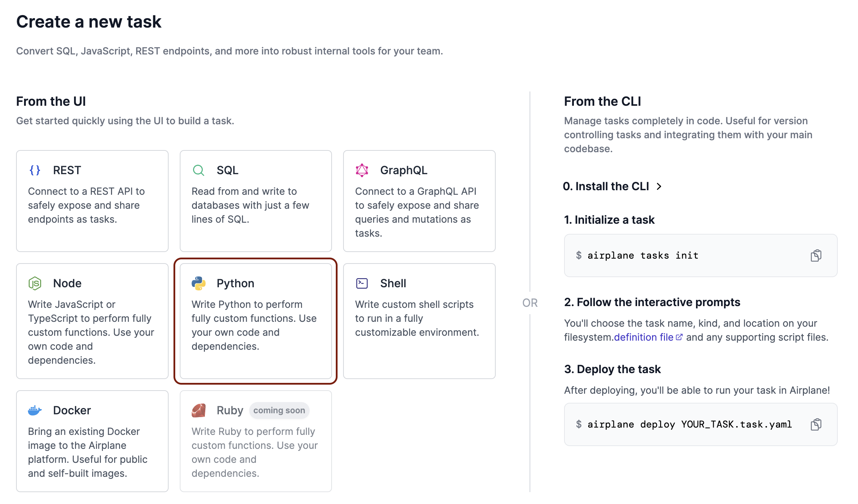Click the airplane tasks init code text

pyautogui.click(x=643, y=255)
